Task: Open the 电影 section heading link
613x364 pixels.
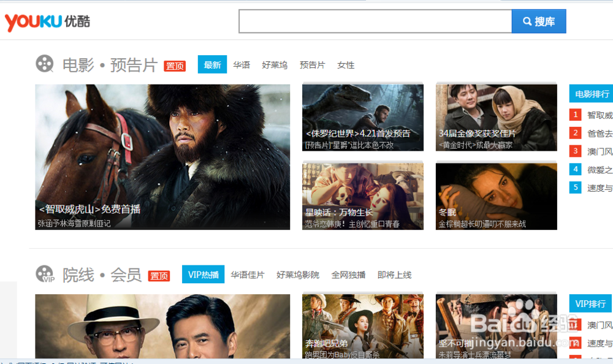Action: pyautogui.click(x=78, y=65)
